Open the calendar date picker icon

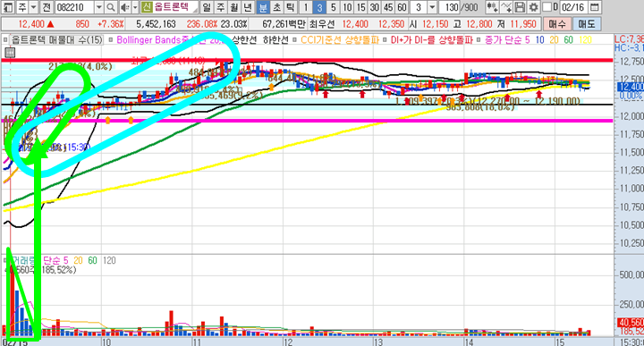coord(594,7)
